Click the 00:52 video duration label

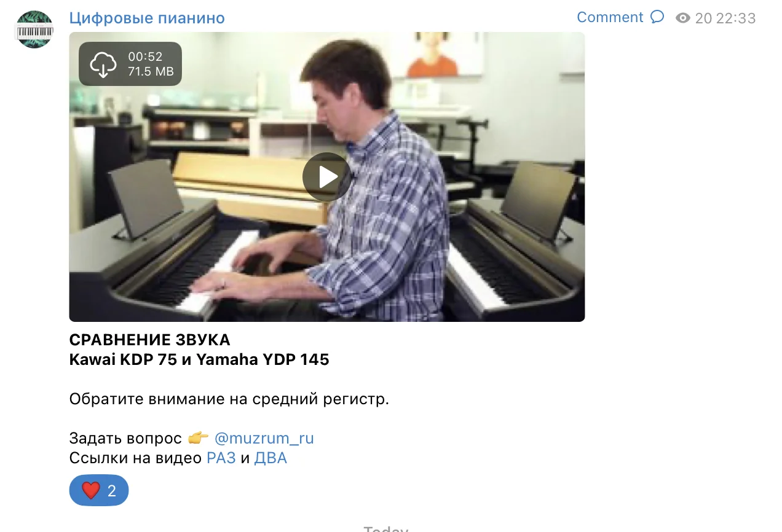pos(145,57)
